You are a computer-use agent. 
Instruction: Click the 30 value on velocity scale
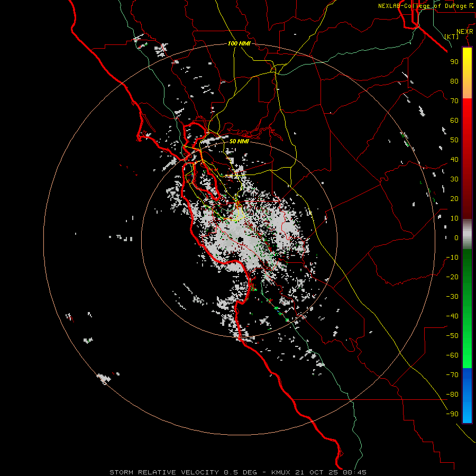(x=454, y=179)
